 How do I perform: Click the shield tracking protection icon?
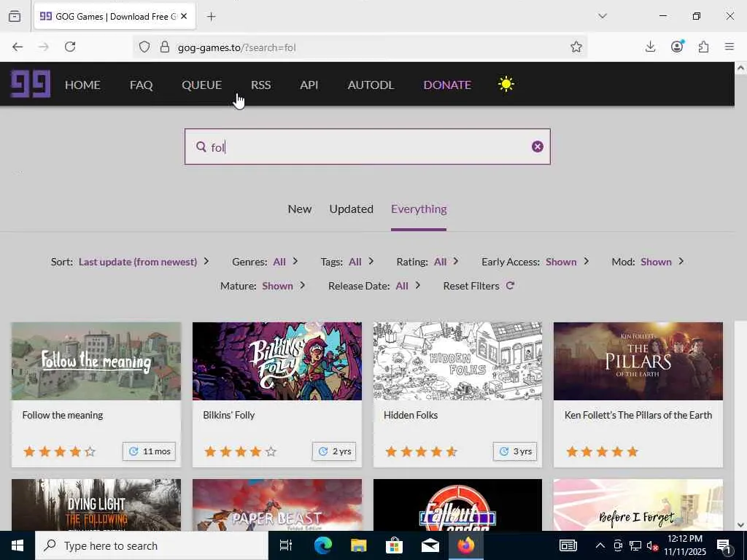[144, 47]
